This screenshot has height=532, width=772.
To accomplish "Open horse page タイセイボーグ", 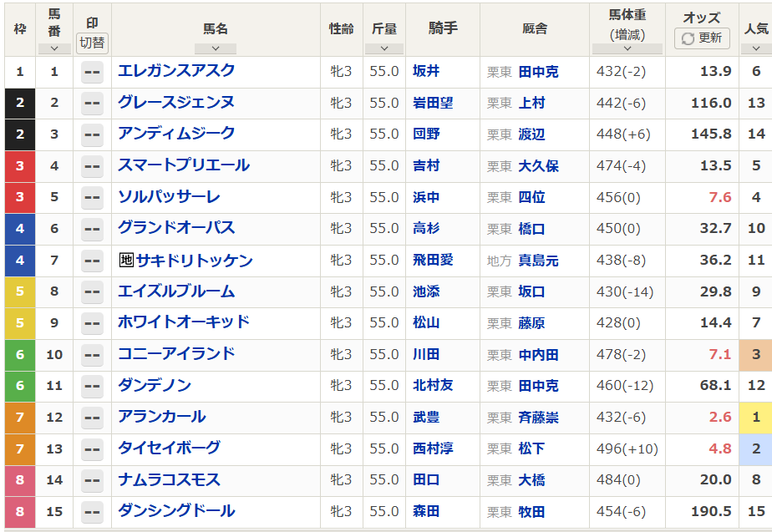I will pyautogui.click(x=169, y=448).
